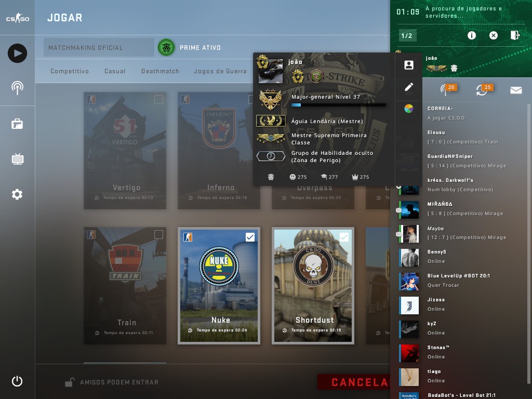Open the Play section icon
Screen dimensions: 532x399
17,54
